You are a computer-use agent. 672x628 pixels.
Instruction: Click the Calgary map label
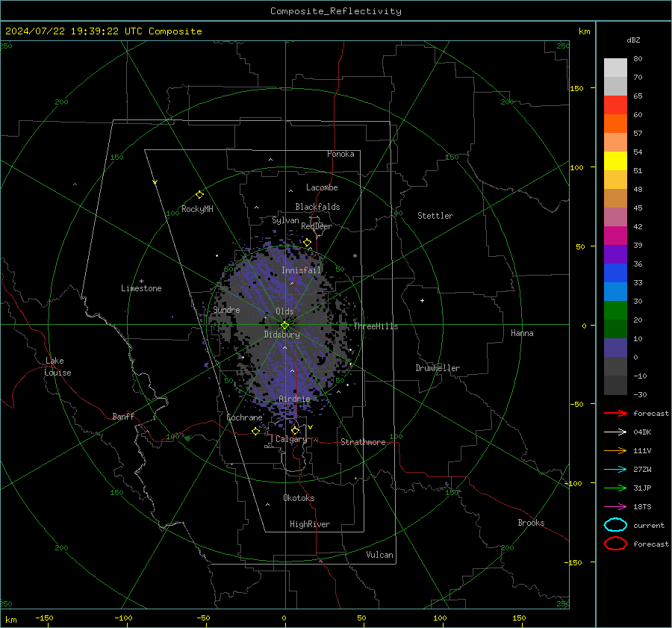pos(291,439)
